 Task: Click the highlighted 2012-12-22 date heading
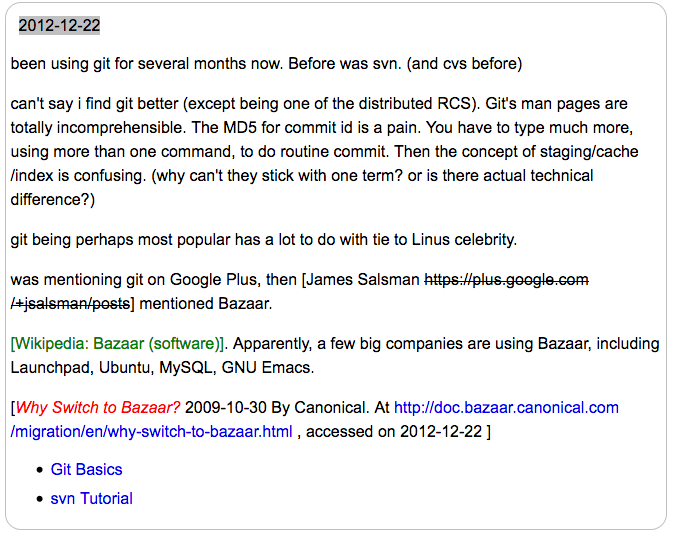[59, 25]
